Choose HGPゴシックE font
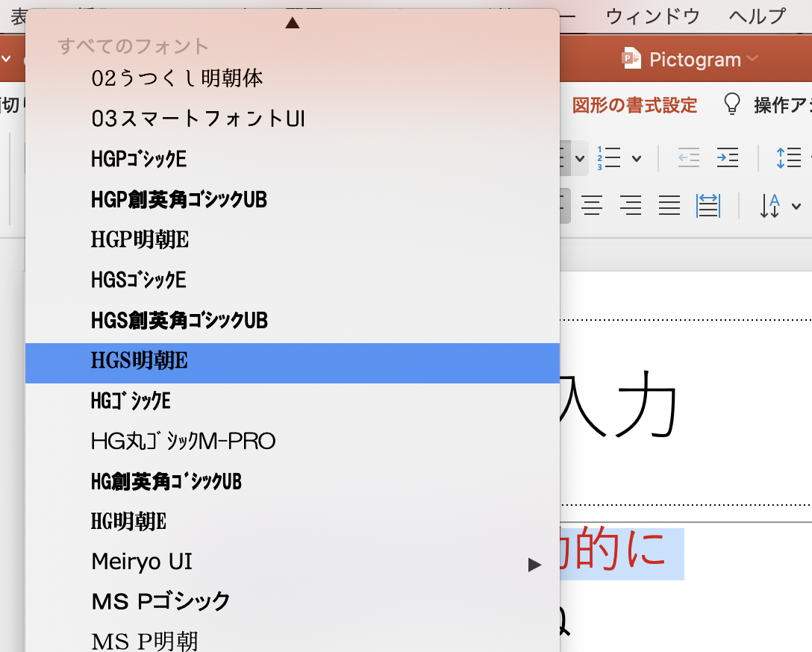 point(293,159)
